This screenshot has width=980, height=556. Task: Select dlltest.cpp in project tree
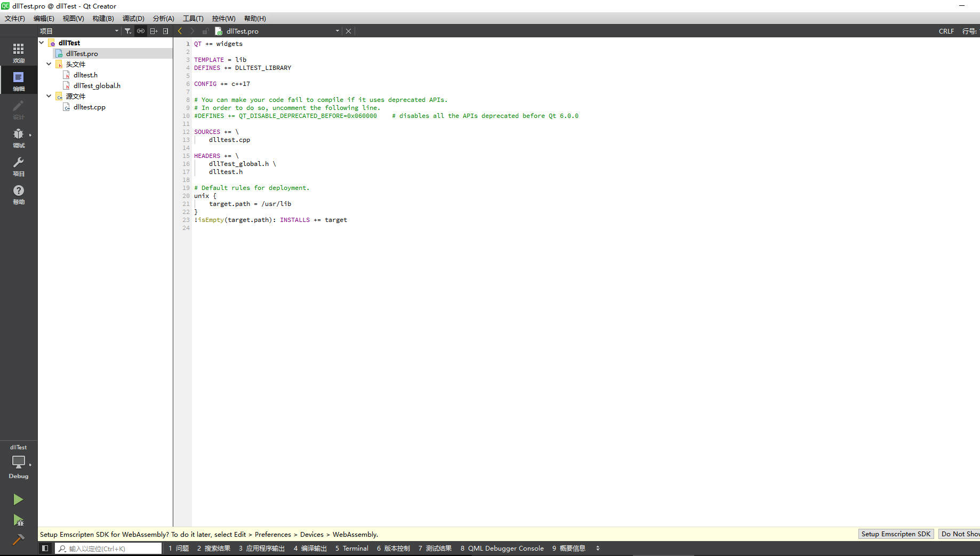[89, 107]
